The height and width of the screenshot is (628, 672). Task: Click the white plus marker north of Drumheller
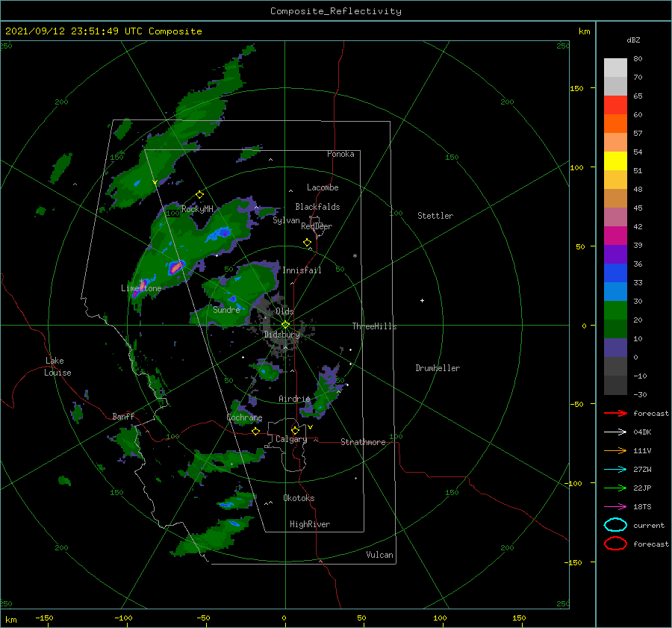click(x=422, y=300)
